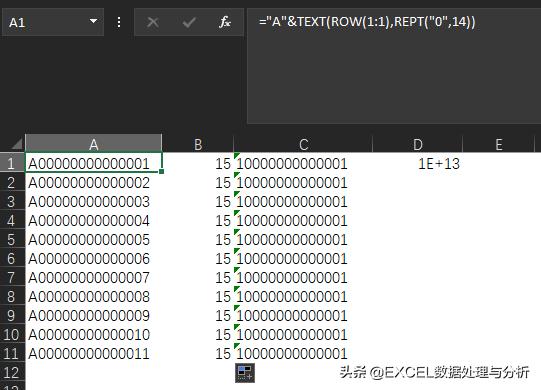
Task: Click cell containing A00000000000001
Action: click(x=94, y=163)
